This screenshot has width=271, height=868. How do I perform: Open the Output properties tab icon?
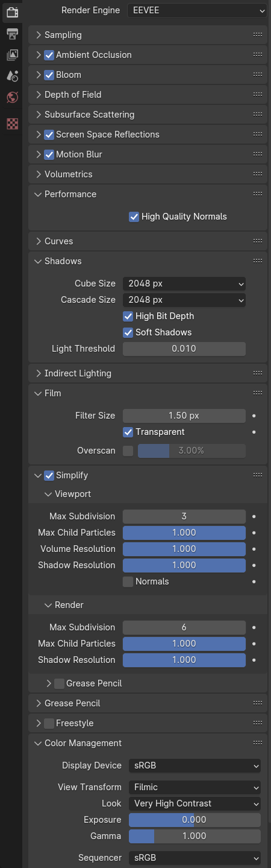point(13,33)
